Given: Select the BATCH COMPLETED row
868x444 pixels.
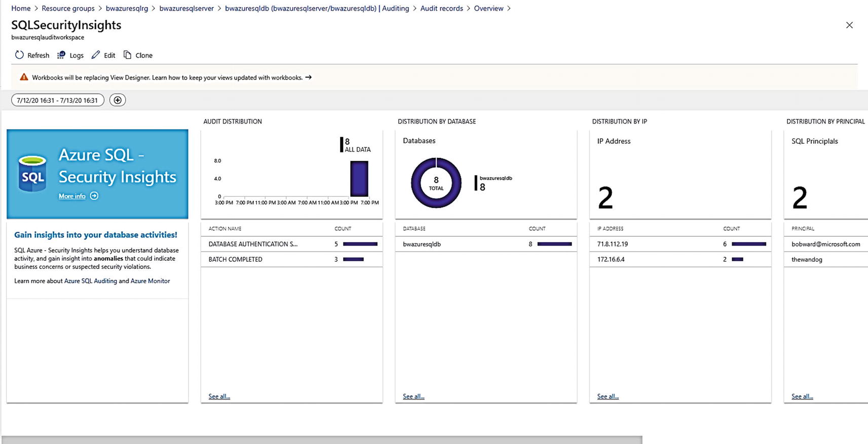Looking at the screenshot, I should click(x=292, y=259).
